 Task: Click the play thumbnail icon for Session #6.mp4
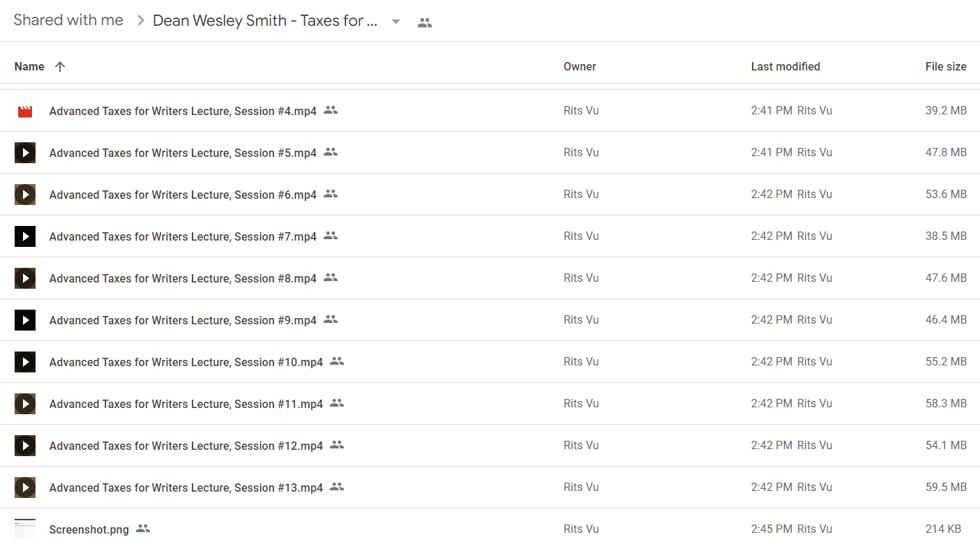[x=25, y=195]
